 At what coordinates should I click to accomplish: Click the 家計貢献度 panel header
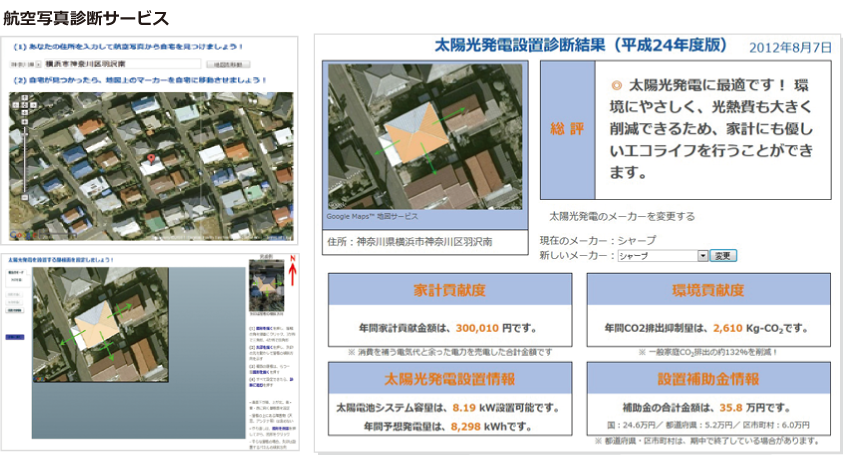pos(450,290)
